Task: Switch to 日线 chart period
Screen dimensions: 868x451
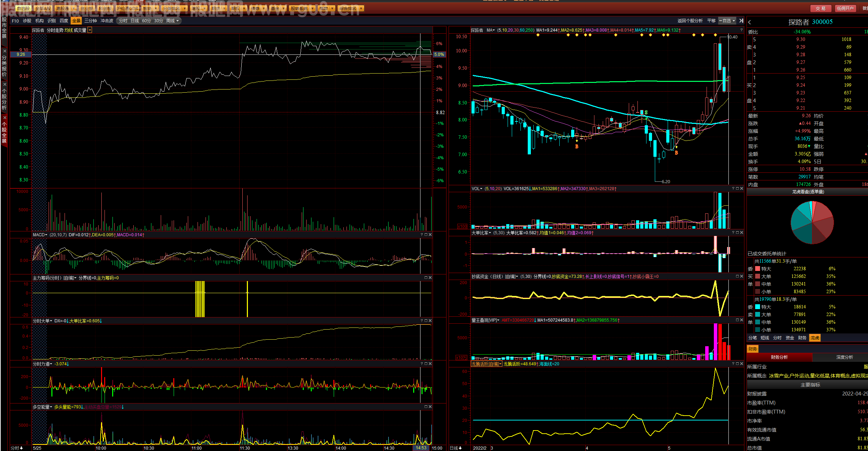Action: [135, 21]
